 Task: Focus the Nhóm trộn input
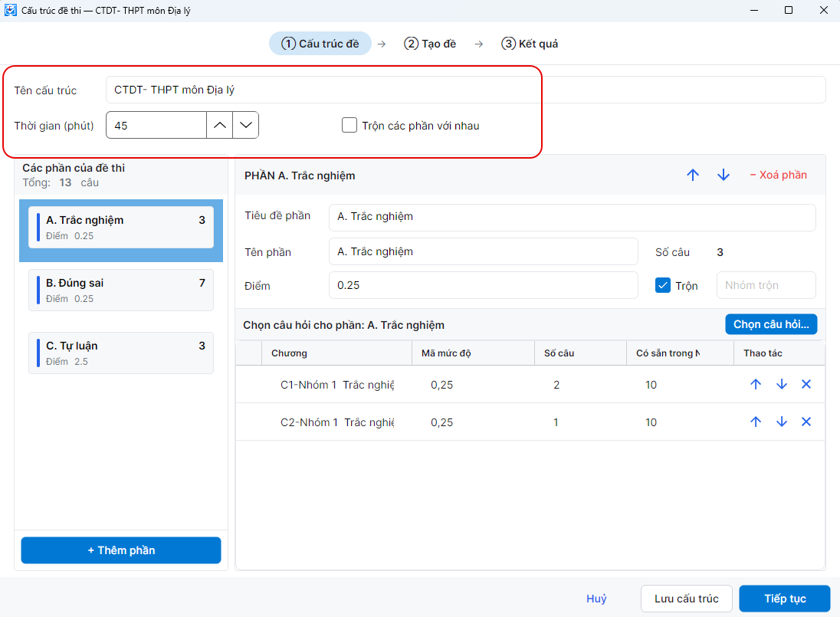pyautogui.click(x=766, y=285)
